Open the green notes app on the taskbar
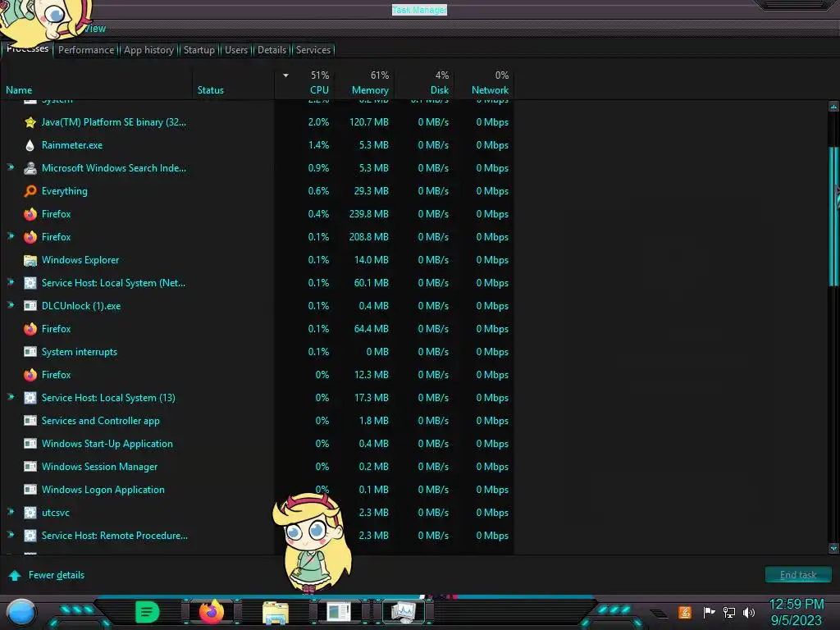840x630 pixels. [x=148, y=612]
